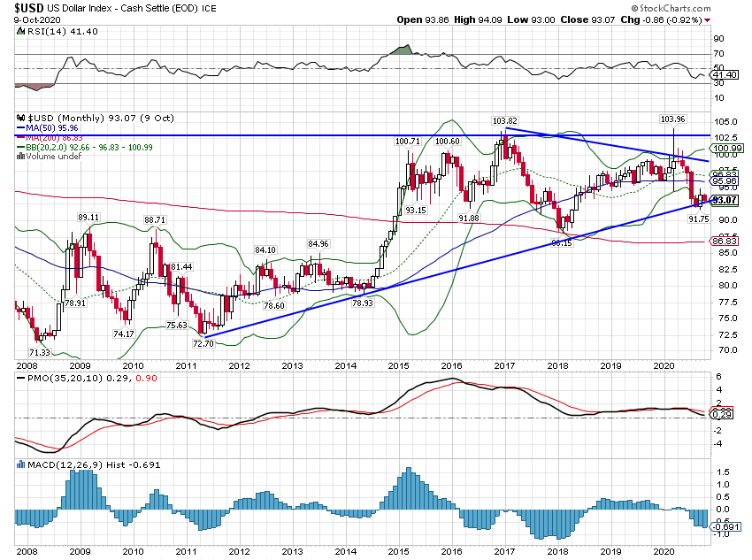Click the -0.691 tag on MACD axis
Screen dimensions: 752x560
(x=726, y=527)
